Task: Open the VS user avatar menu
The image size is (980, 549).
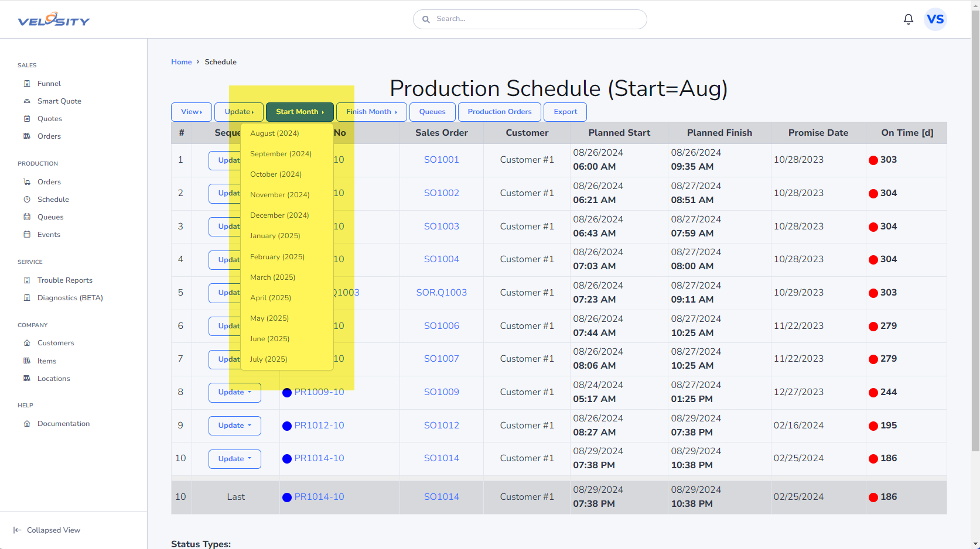Action: point(935,19)
